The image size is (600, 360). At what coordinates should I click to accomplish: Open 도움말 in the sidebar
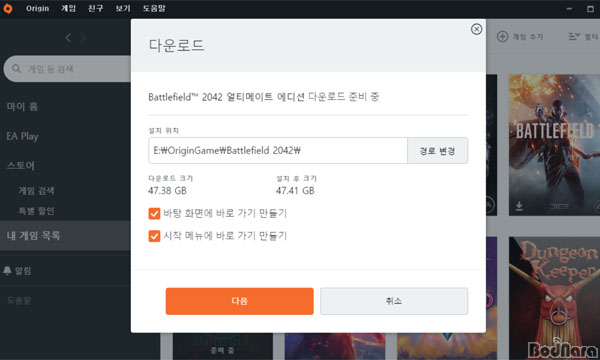19,300
